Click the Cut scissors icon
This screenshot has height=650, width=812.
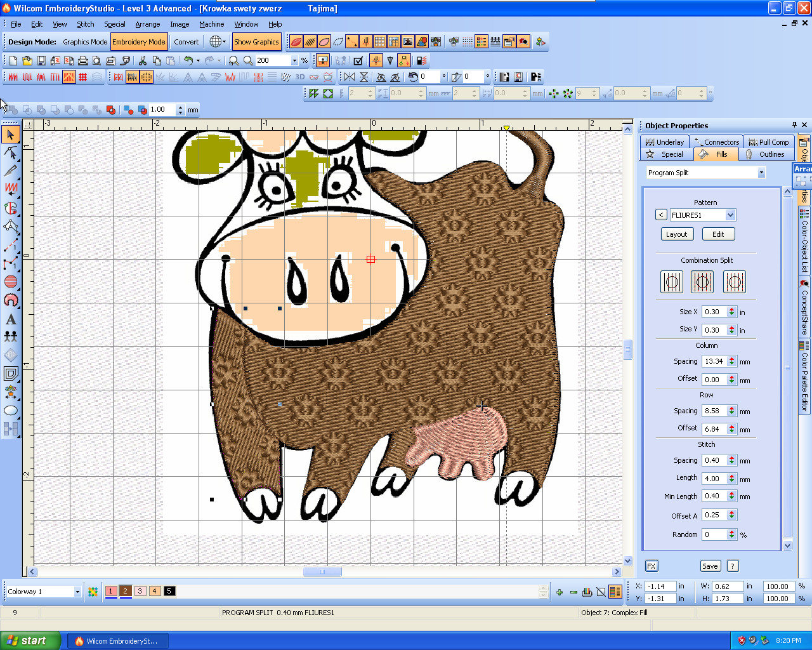coord(143,60)
